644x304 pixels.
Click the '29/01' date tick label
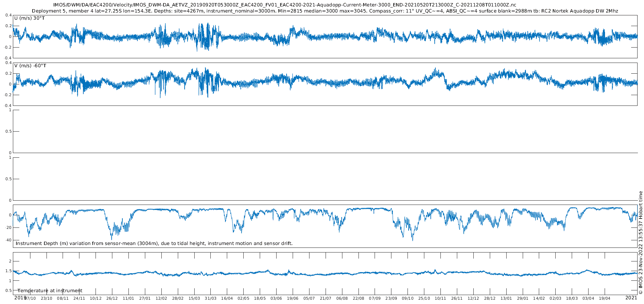pos(523,298)
